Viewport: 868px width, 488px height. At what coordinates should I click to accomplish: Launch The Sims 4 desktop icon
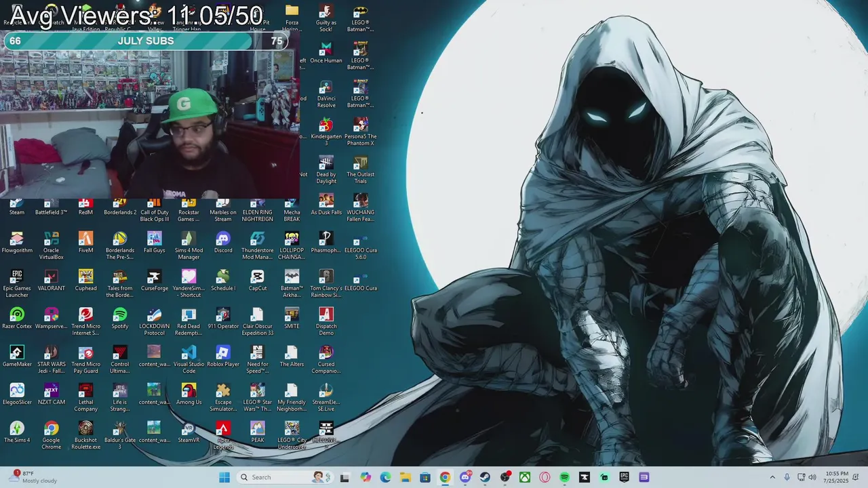point(17,432)
